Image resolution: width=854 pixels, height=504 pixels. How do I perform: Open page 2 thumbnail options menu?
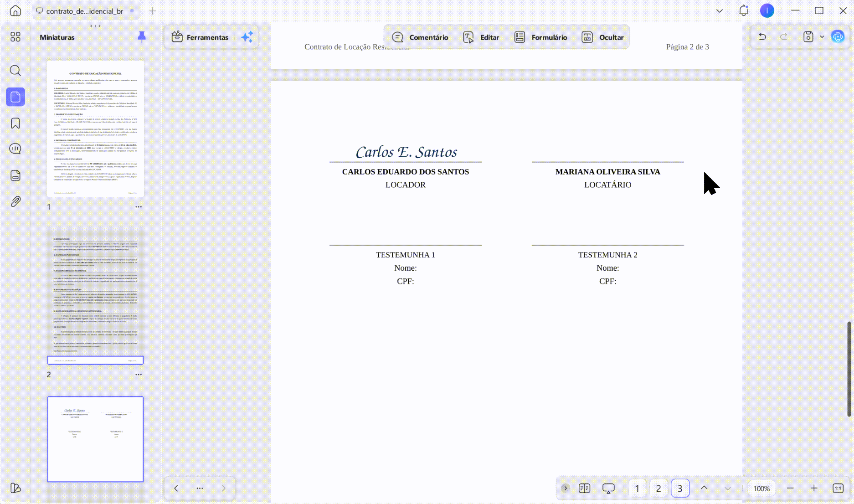[x=139, y=375]
